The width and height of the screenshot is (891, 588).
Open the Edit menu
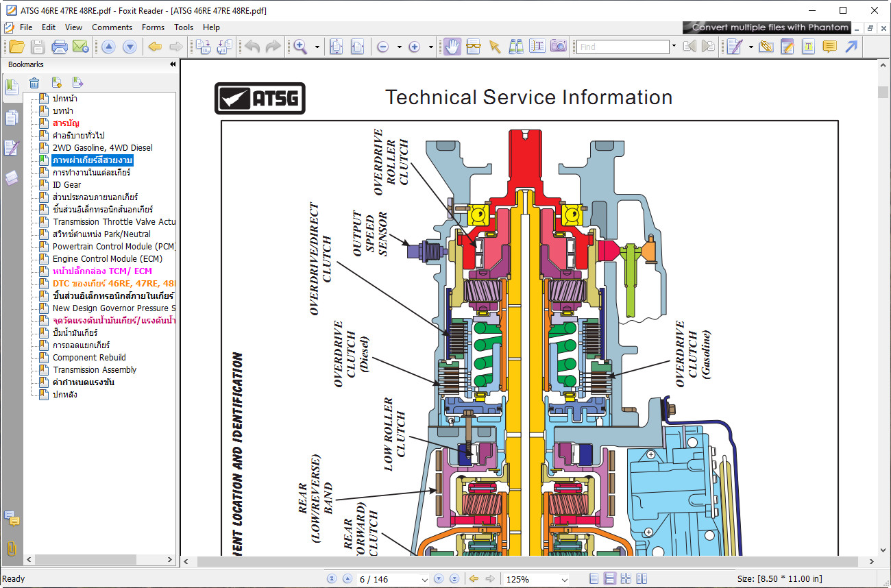(x=48, y=27)
